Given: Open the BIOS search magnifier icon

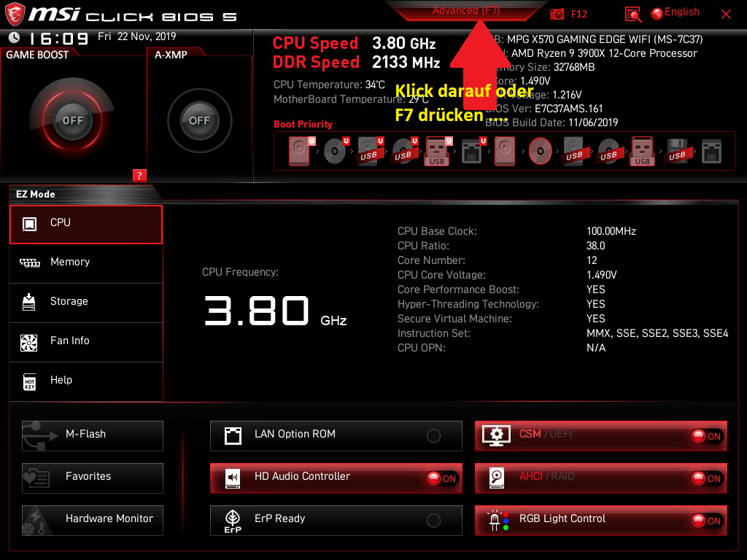Looking at the screenshot, I should [x=632, y=15].
